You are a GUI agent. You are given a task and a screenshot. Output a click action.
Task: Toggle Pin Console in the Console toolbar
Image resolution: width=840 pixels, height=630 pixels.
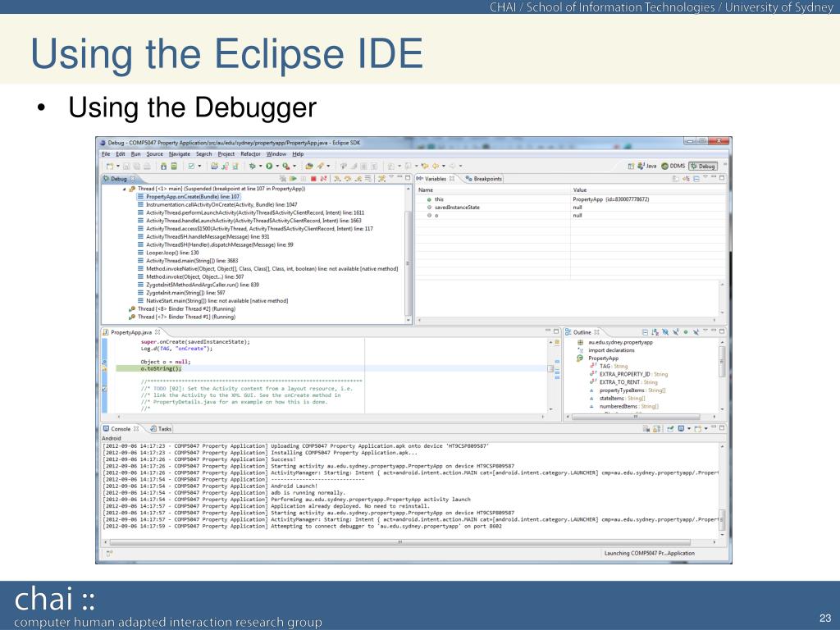pyautogui.click(x=670, y=428)
